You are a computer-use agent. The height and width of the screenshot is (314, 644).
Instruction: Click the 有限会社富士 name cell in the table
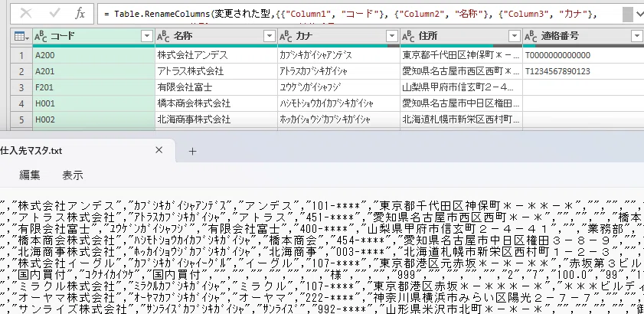pyautogui.click(x=217, y=87)
